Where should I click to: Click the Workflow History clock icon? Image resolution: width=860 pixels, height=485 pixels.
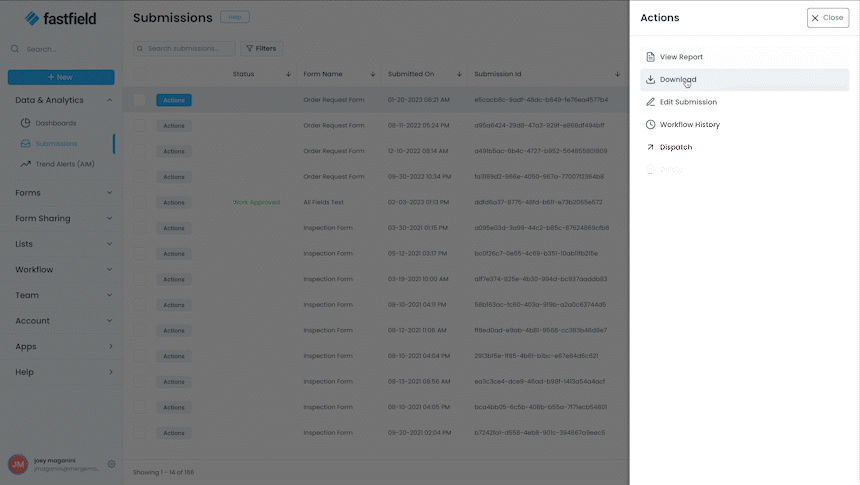click(x=651, y=125)
